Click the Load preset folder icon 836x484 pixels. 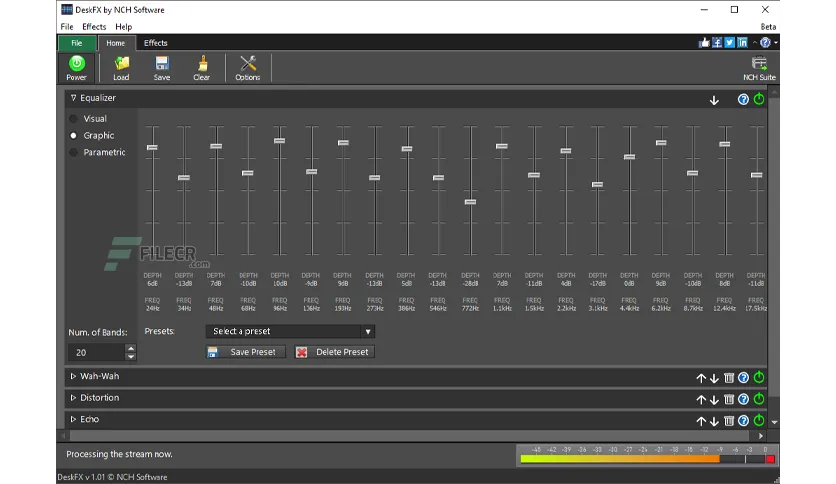pos(121,65)
